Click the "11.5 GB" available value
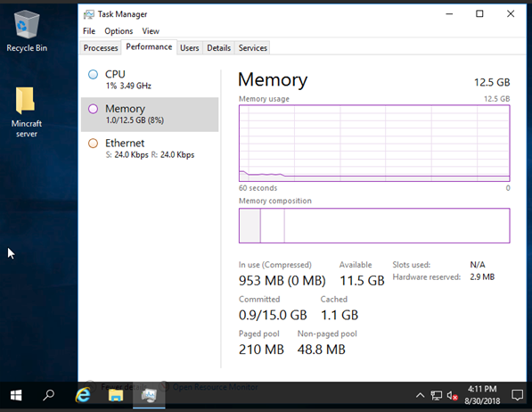 (362, 281)
